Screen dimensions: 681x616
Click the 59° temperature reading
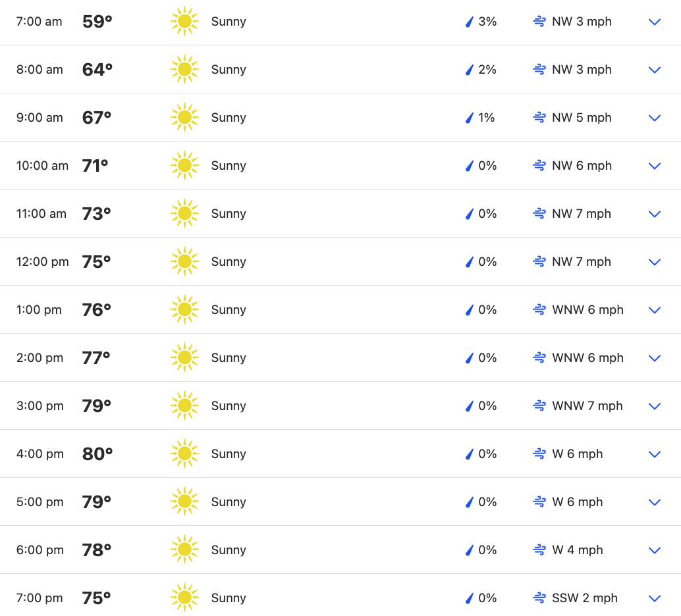pos(97,21)
